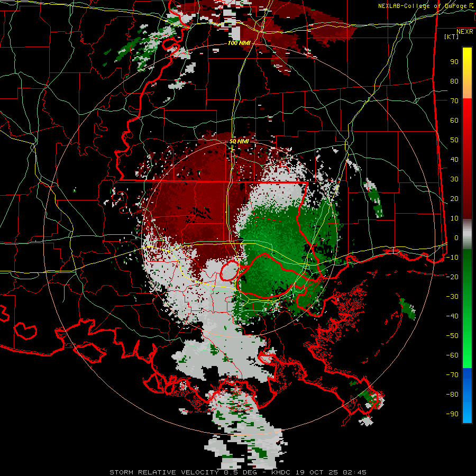Click the 0 value on velocity scale
476x476 pixels.
point(456,238)
